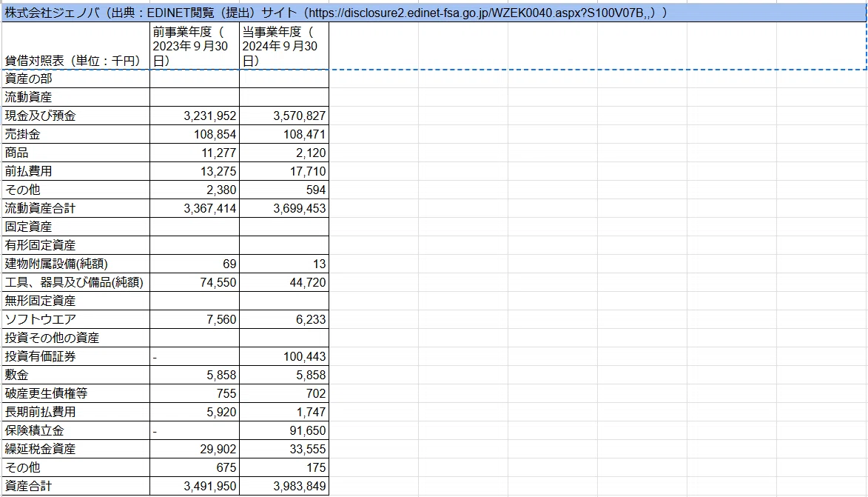
Task: Select the 貸借対照表（単位：千円） header cell
Action: point(75,46)
